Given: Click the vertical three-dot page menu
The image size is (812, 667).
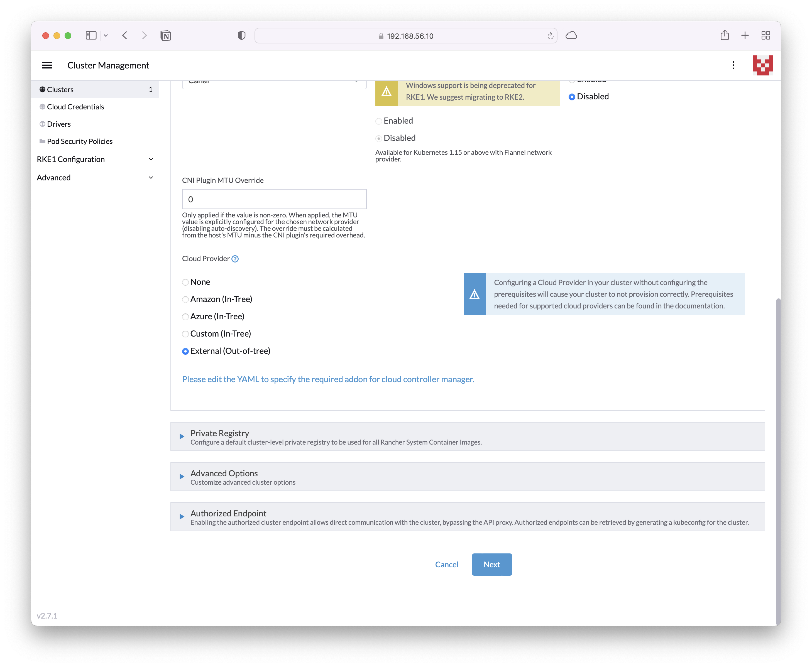Looking at the screenshot, I should pyautogui.click(x=733, y=65).
